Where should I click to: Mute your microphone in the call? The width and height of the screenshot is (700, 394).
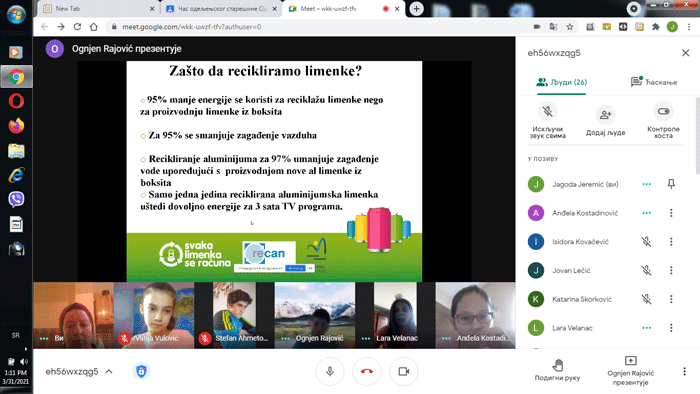click(x=330, y=371)
